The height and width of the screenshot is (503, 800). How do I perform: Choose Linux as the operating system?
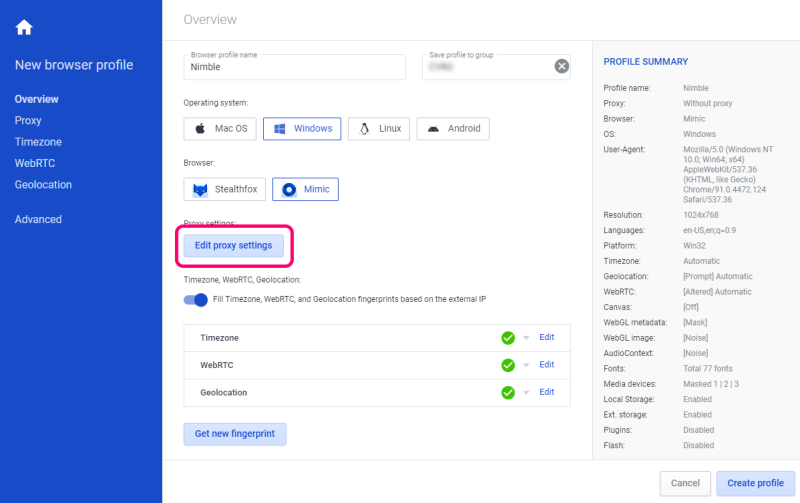(x=380, y=129)
